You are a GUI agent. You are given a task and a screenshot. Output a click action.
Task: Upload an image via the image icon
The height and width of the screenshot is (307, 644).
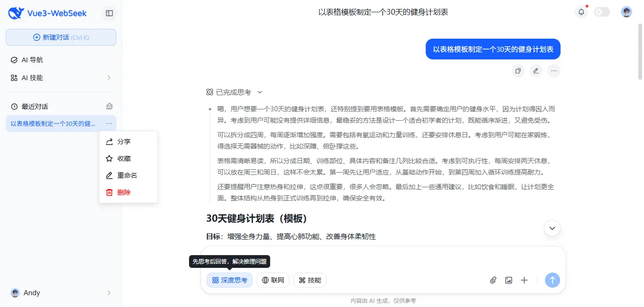click(x=508, y=280)
